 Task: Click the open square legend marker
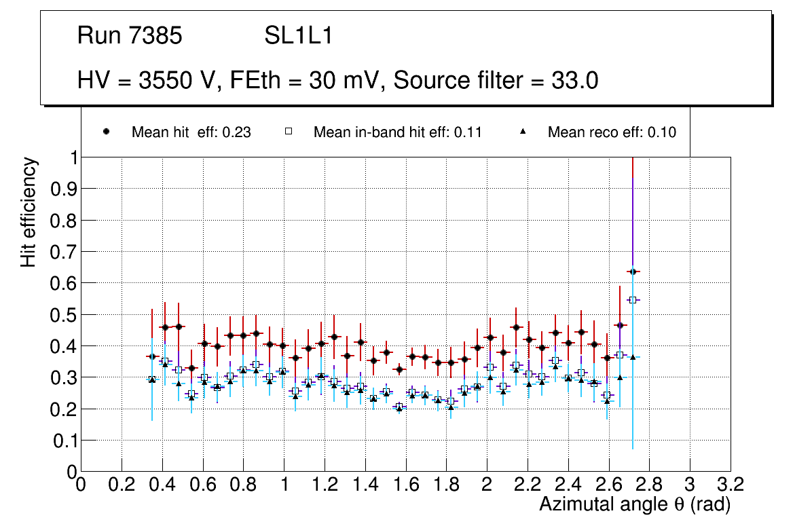tap(288, 132)
